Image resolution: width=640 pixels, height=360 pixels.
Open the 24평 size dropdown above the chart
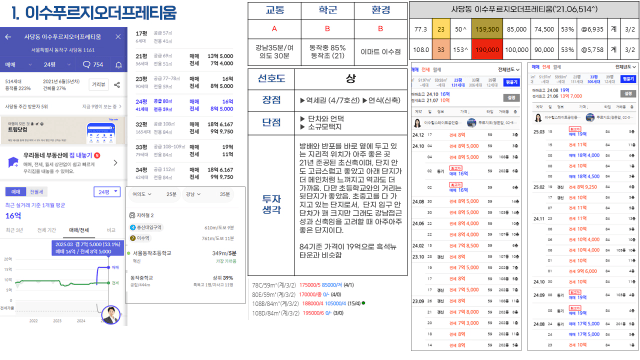(x=107, y=191)
